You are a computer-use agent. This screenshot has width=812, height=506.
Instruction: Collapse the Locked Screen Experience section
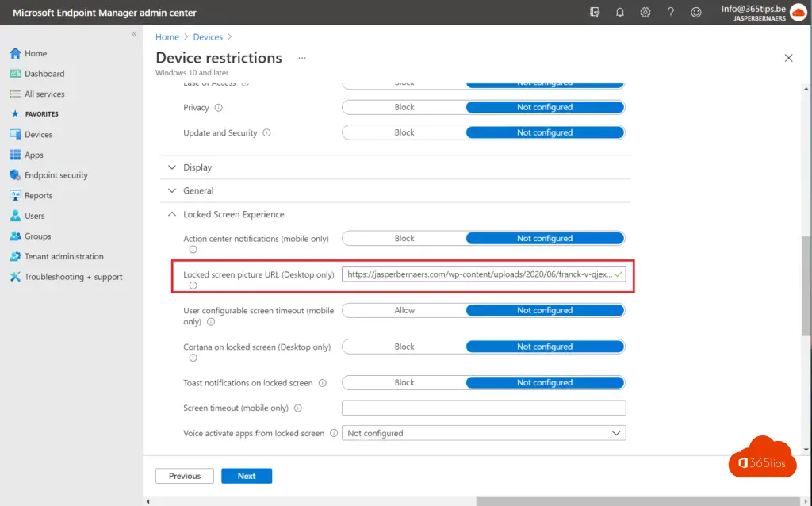[233, 214]
